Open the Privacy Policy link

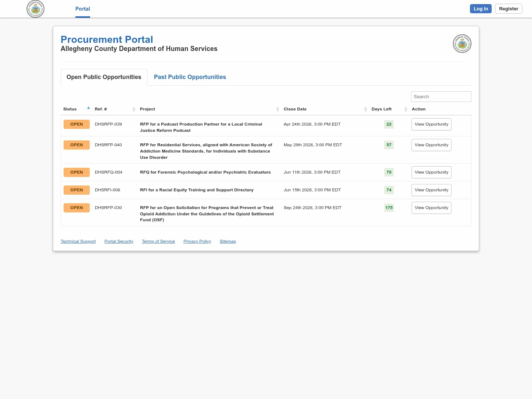(197, 241)
